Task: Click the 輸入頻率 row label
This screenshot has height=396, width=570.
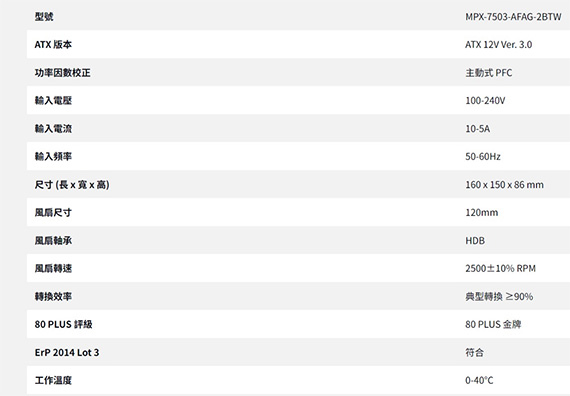Action: (x=53, y=156)
